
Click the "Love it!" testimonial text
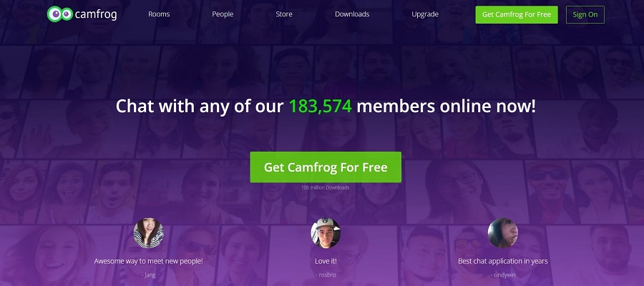click(326, 261)
